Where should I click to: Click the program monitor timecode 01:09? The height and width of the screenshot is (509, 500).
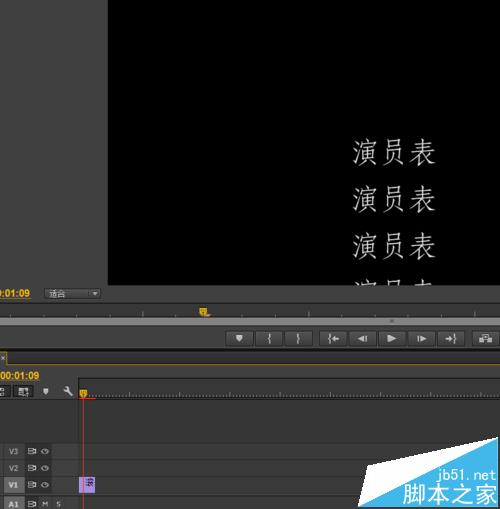click(x=15, y=294)
